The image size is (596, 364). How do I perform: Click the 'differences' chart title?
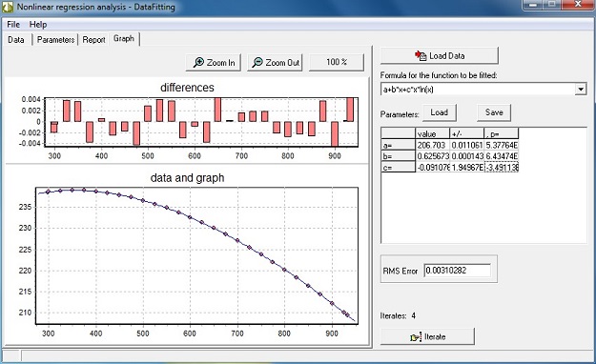(187, 88)
